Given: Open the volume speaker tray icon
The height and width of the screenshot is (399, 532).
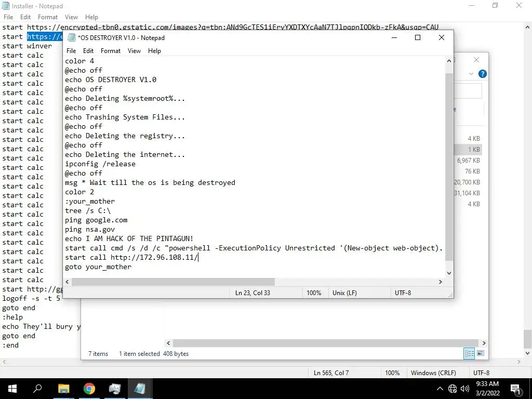Looking at the screenshot, I should (x=465, y=389).
